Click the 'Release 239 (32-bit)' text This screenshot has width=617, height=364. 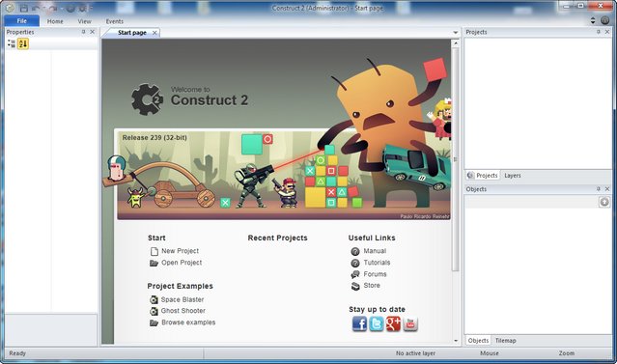[x=154, y=138]
